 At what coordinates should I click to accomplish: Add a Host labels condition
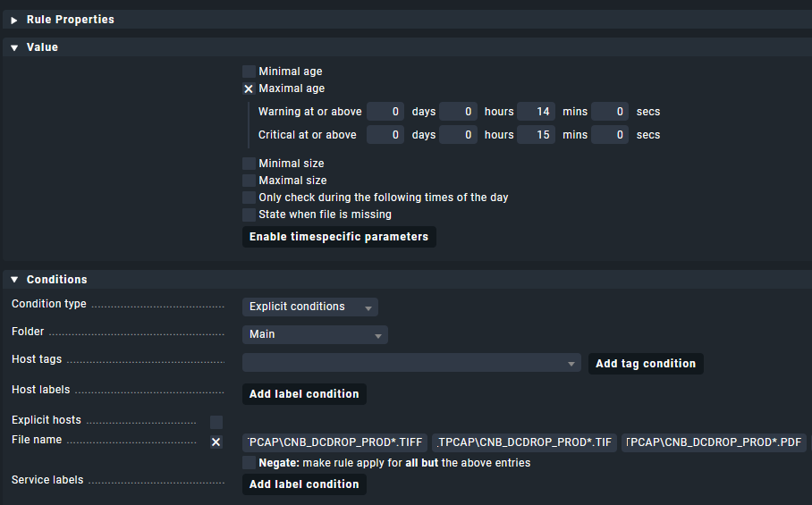coord(304,394)
